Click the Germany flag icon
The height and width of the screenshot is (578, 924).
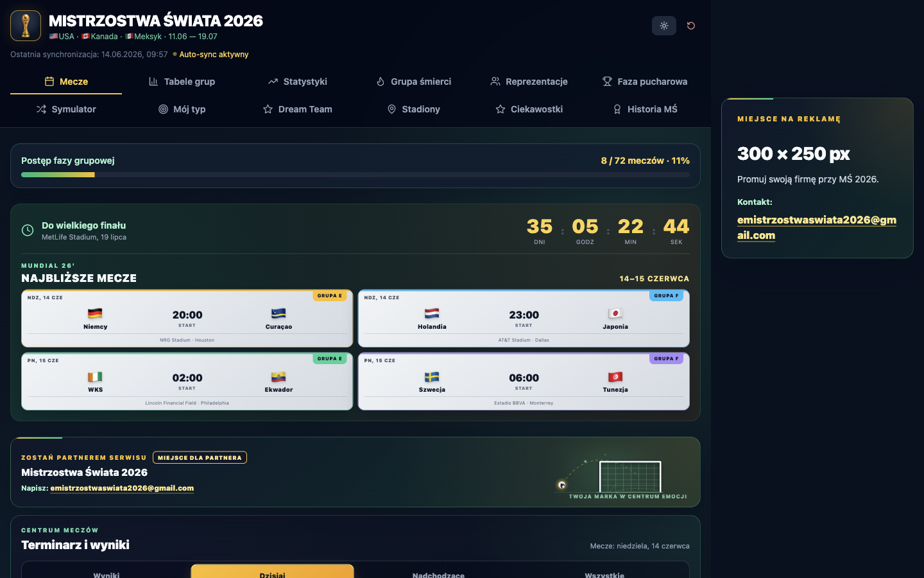click(95, 313)
